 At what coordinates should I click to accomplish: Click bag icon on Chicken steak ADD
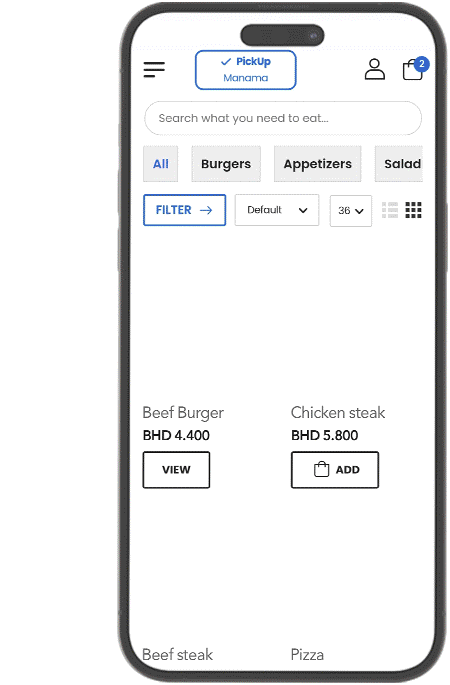click(x=322, y=469)
